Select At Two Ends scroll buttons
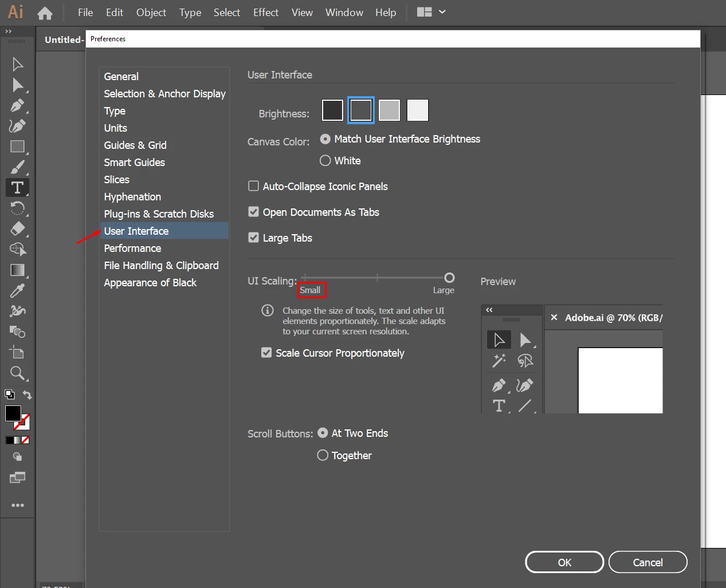Image resolution: width=726 pixels, height=588 pixels. (x=353, y=433)
